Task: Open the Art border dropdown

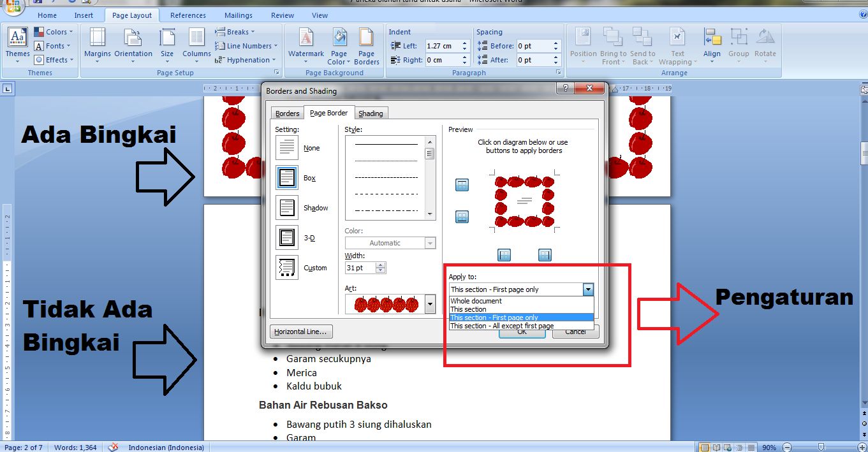Action: (x=429, y=304)
